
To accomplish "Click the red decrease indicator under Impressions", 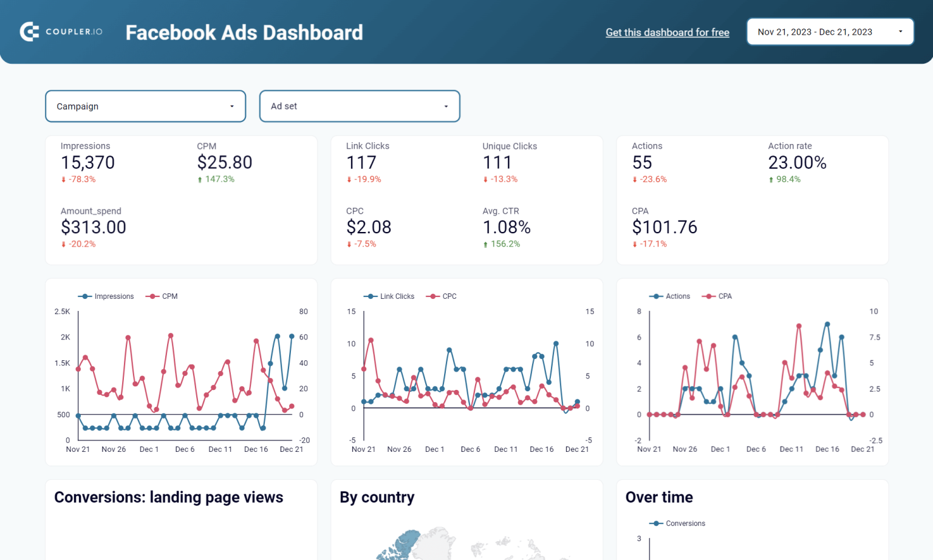I will (78, 179).
